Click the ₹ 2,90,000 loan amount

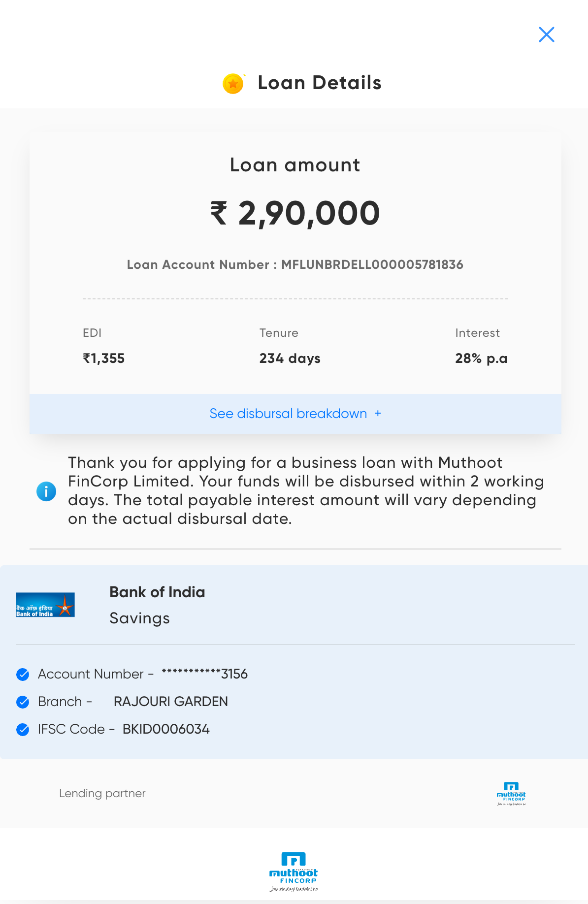pos(295,214)
